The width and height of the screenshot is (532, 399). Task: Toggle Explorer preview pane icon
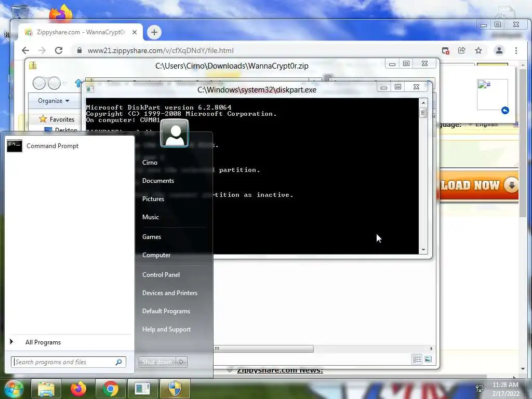click(x=428, y=359)
